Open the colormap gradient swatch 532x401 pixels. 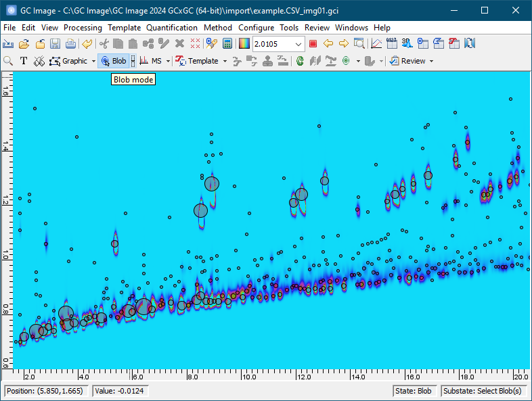click(x=244, y=44)
